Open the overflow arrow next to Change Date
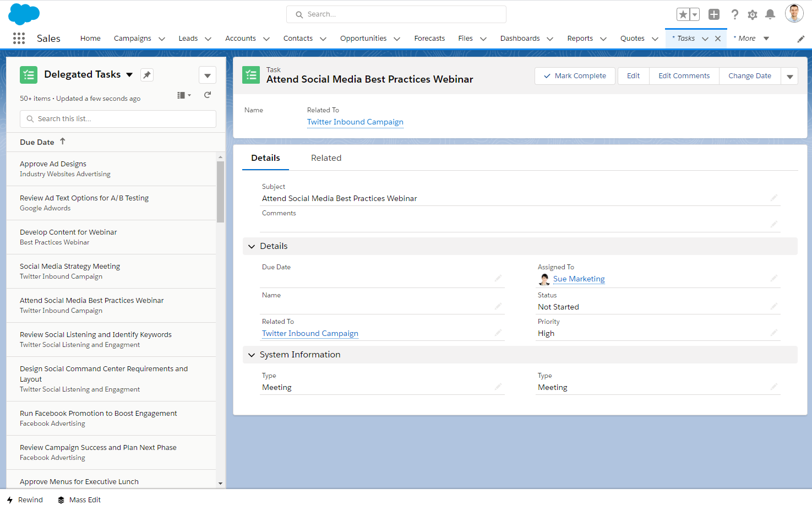Image resolution: width=812 pixels, height=510 pixels. tap(789, 75)
